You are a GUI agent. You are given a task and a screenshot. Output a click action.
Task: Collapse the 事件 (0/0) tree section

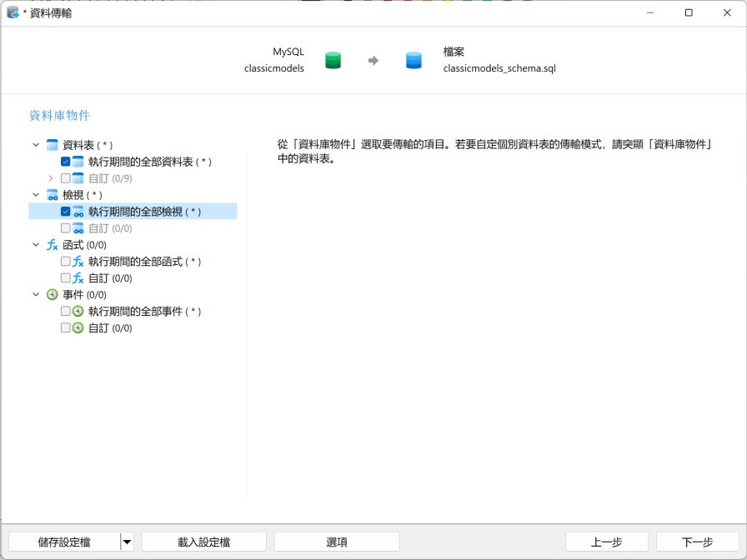[x=35, y=294]
